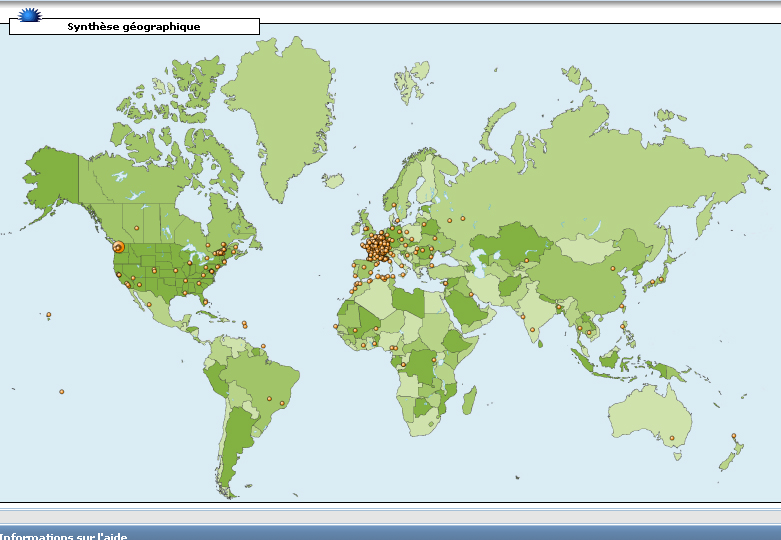Image resolution: width=781 pixels, height=540 pixels.
Task: Select the marker in Mexico
Action: 149,305
